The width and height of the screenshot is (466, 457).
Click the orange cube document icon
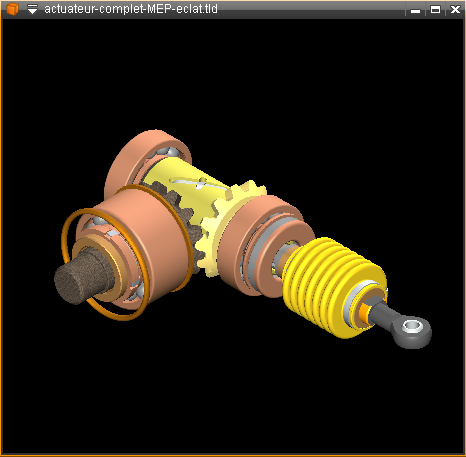point(12,9)
